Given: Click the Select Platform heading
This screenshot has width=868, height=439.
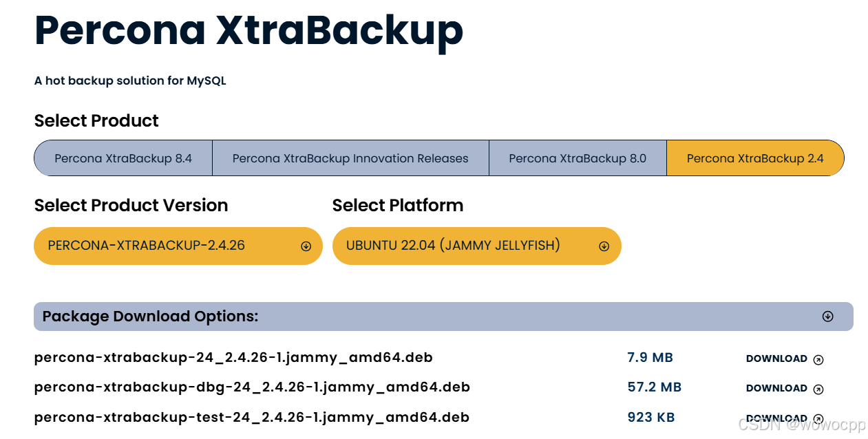Looking at the screenshot, I should pos(398,206).
